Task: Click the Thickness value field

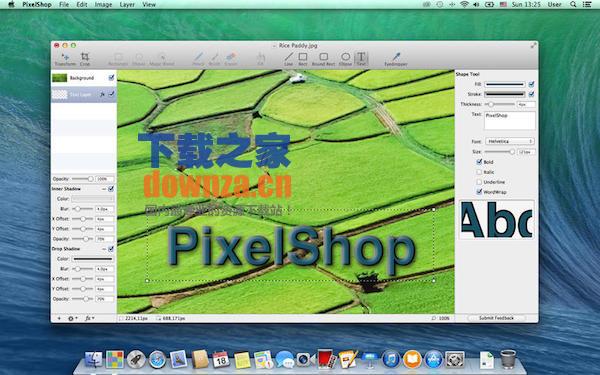Action: point(526,104)
